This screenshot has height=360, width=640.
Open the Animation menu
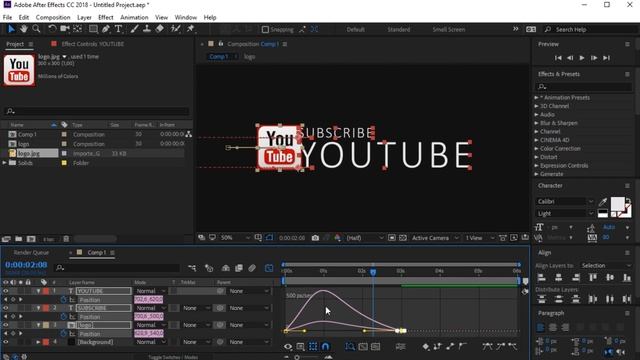coord(134,18)
